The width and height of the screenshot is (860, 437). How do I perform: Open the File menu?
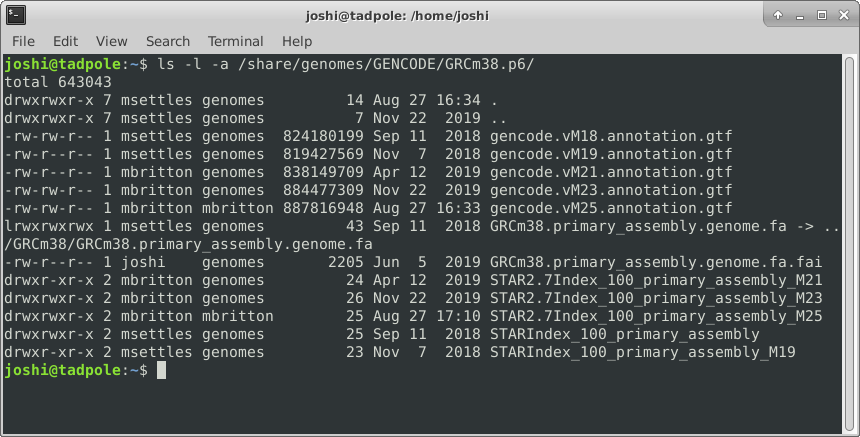(23, 41)
